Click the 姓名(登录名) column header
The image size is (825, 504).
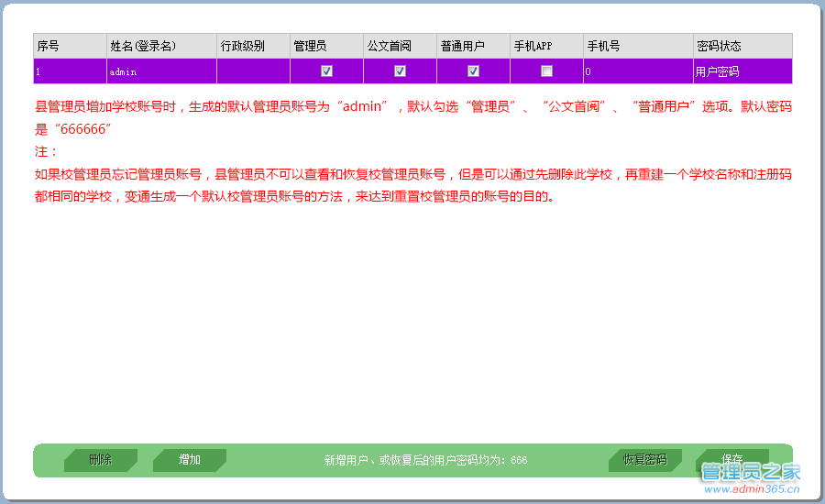pyautogui.click(x=161, y=47)
